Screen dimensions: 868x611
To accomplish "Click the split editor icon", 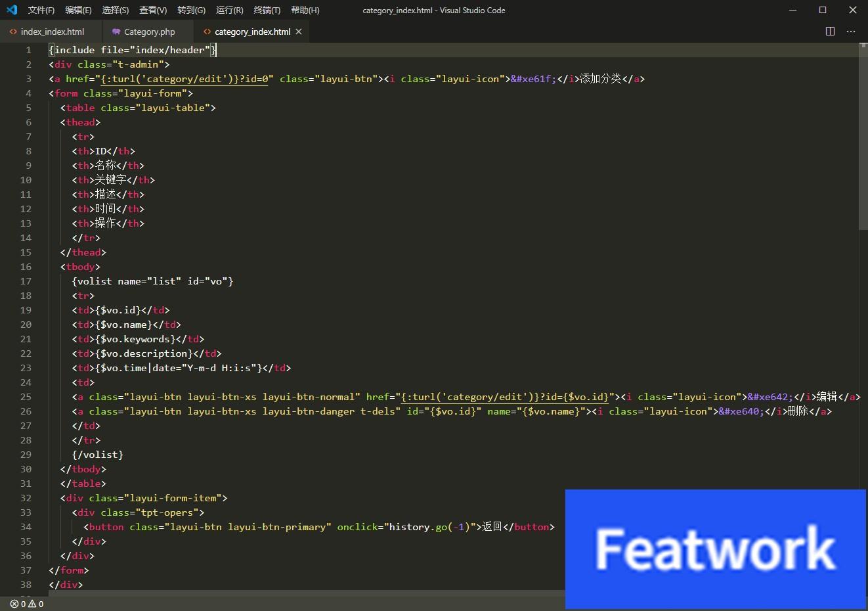I will (x=830, y=32).
